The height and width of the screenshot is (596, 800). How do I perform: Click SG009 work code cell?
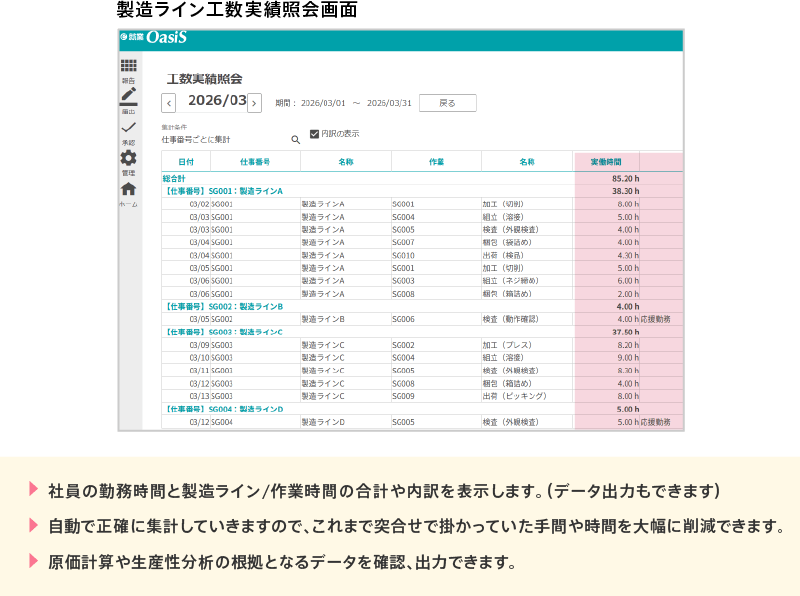(x=403, y=396)
